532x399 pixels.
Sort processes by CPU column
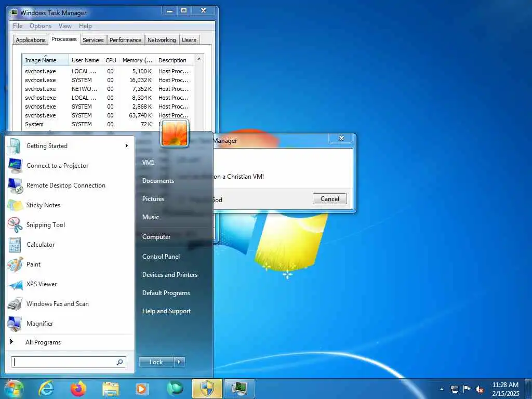coord(111,60)
